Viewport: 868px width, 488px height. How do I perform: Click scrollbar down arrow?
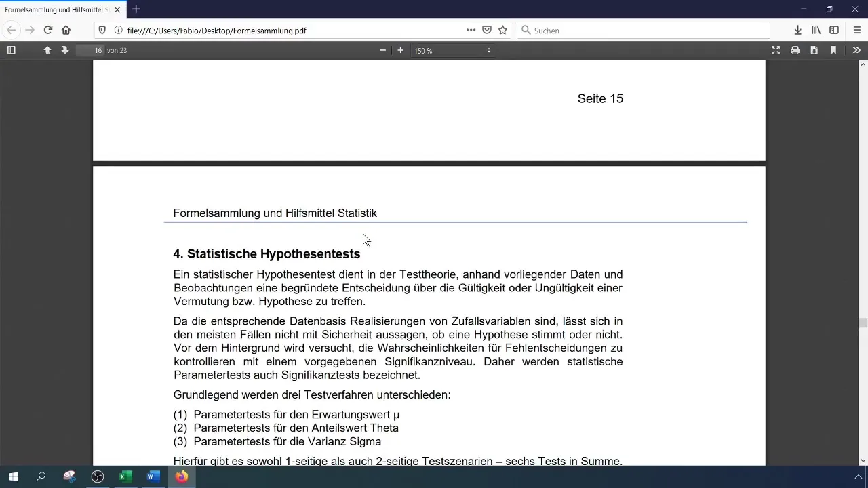coord(863,460)
